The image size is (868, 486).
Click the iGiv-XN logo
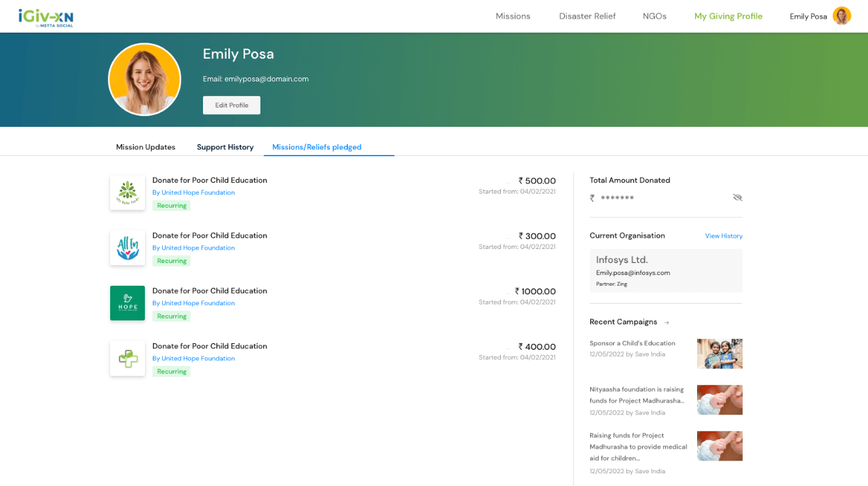[x=45, y=17]
